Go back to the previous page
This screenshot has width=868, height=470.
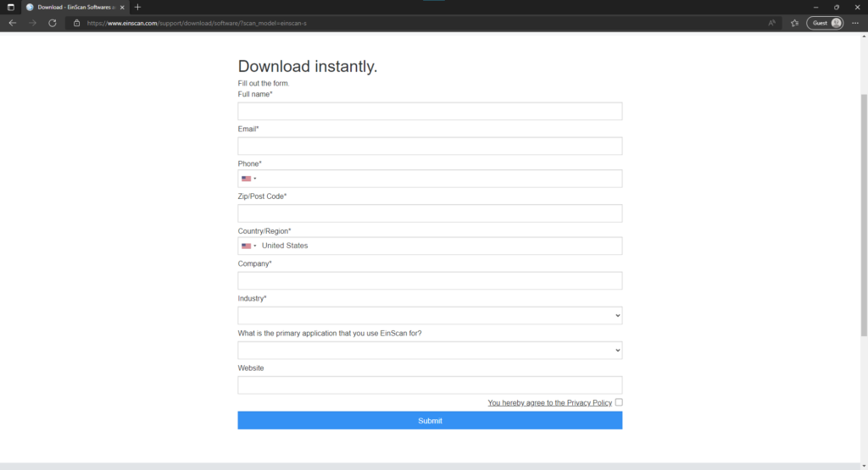click(12, 23)
